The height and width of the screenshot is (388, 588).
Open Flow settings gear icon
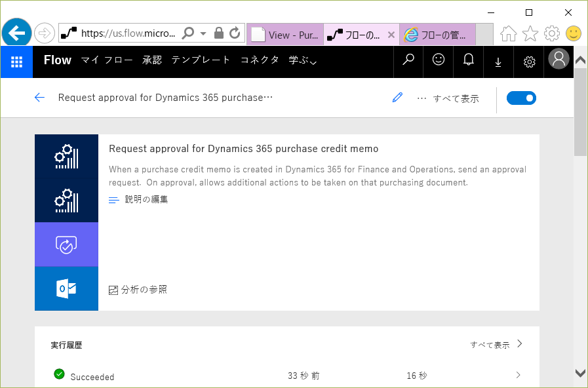[x=529, y=62]
